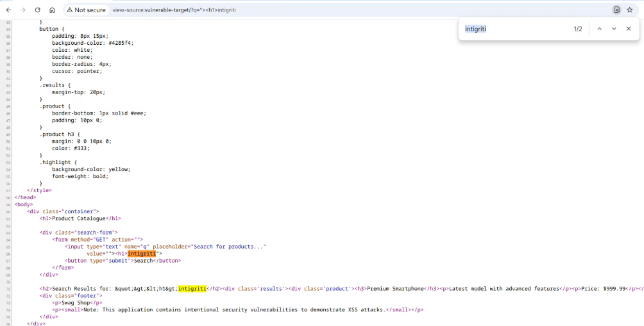644x326 pixels.
Task: Click the Product Catalogue heading source line
Action: (81, 218)
